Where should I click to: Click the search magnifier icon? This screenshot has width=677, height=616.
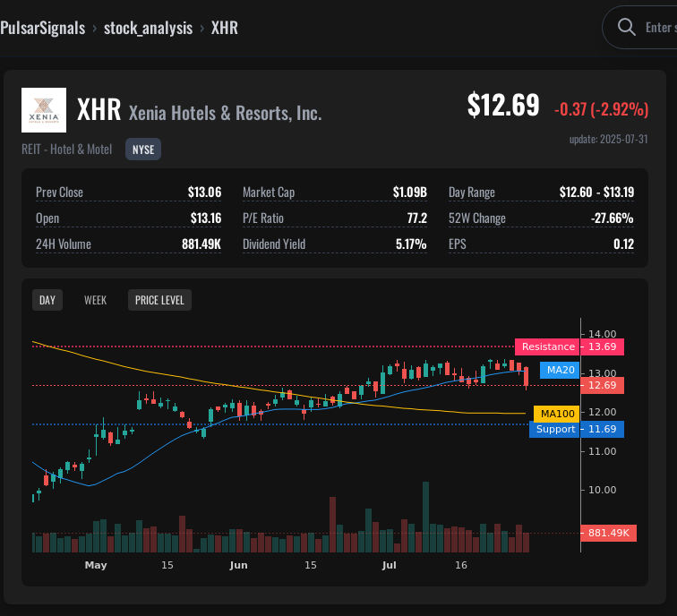626,27
